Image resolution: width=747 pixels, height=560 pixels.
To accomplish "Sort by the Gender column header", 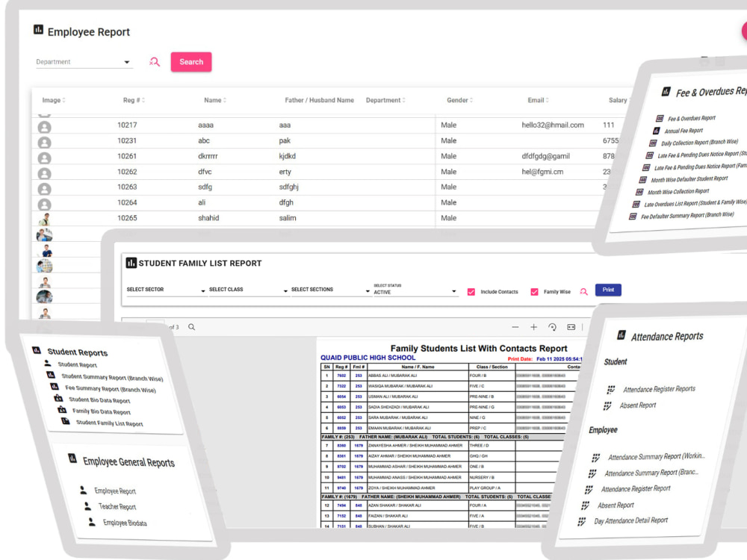I will coord(459,100).
